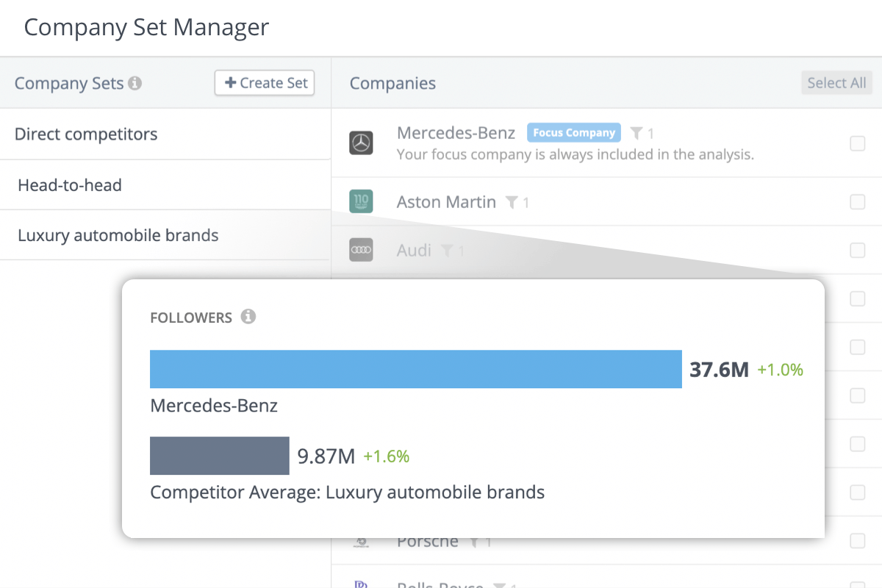Click the Company Sets panel header

(x=69, y=84)
